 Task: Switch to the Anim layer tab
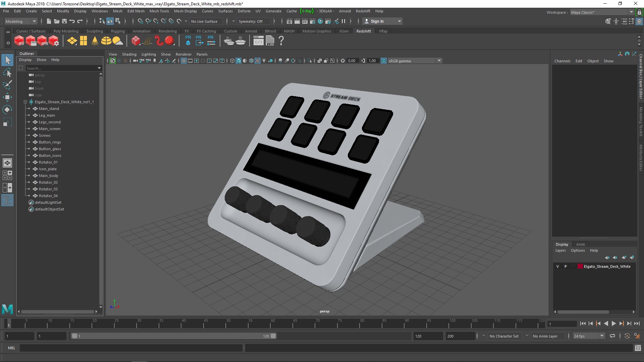[580, 244]
